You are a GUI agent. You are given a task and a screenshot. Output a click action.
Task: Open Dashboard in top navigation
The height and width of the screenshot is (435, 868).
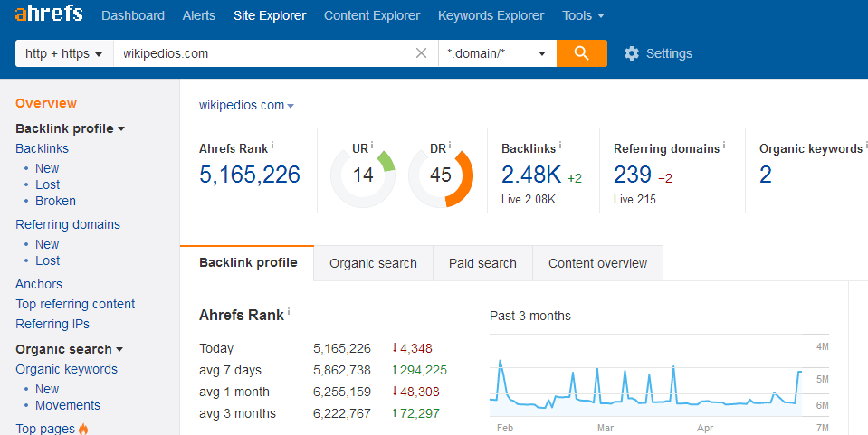133,15
